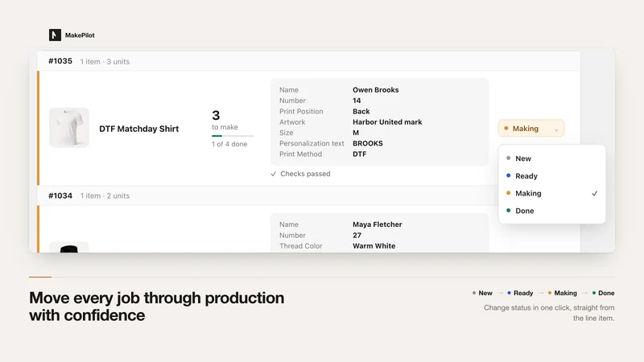
Task: Click order number #1035
Action: coord(60,61)
